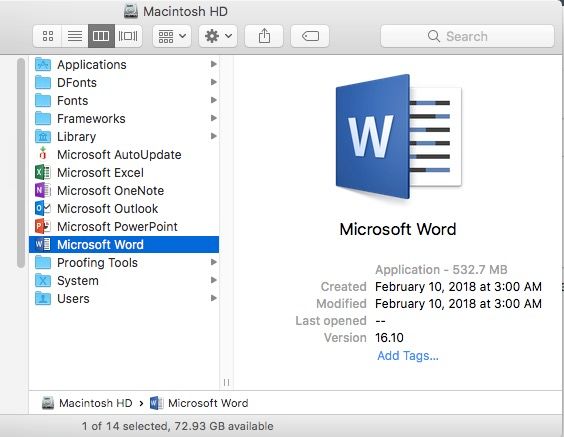
Task: Switch to icon view in toolbar
Action: pos(47,36)
